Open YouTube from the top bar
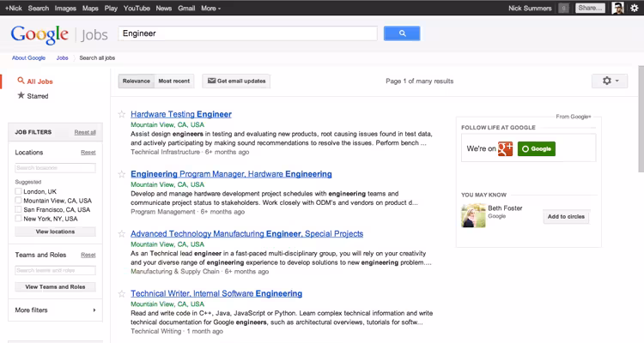The height and width of the screenshot is (343, 644). (137, 9)
